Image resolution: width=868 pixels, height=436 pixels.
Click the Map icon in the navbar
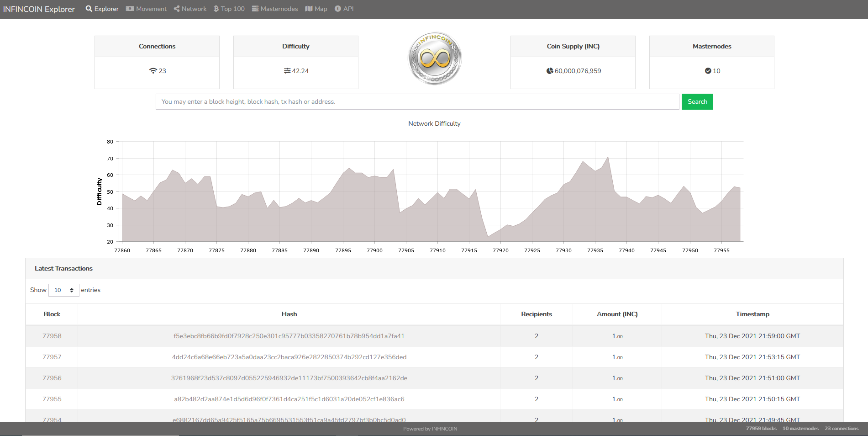[309, 9]
